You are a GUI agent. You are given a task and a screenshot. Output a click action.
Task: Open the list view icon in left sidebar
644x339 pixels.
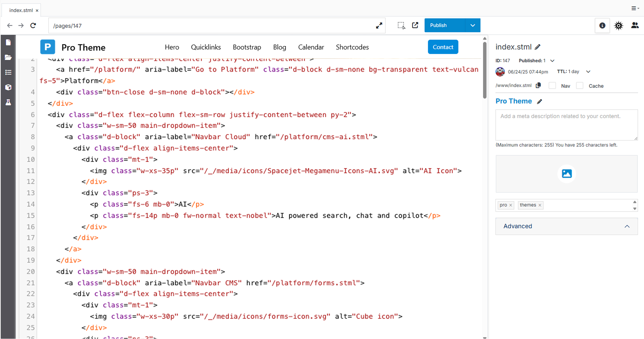(x=8, y=72)
